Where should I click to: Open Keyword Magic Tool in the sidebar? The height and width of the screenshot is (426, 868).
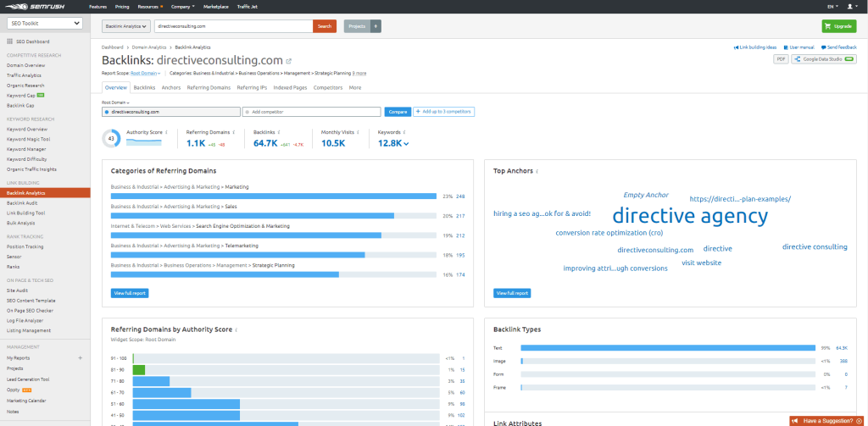(x=28, y=140)
